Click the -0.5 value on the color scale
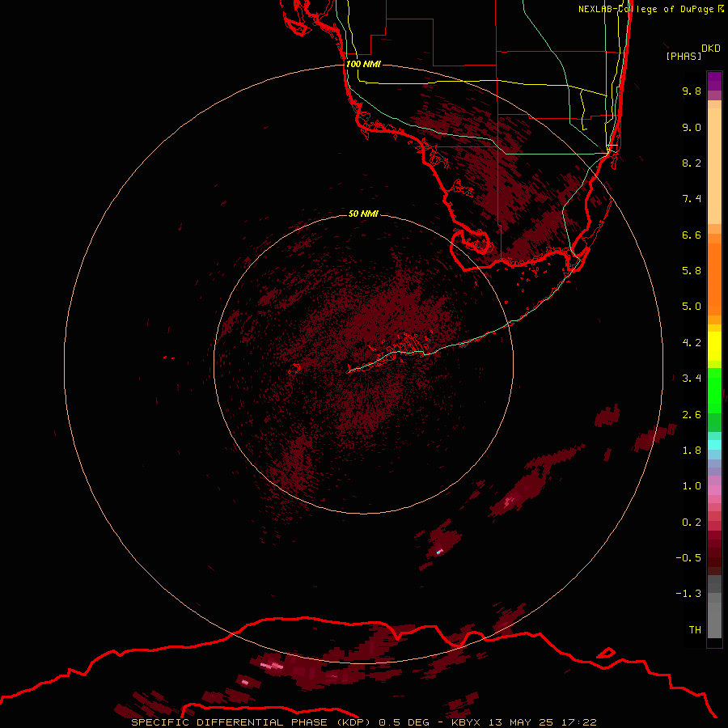The width and height of the screenshot is (728, 728). pyautogui.click(x=688, y=558)
